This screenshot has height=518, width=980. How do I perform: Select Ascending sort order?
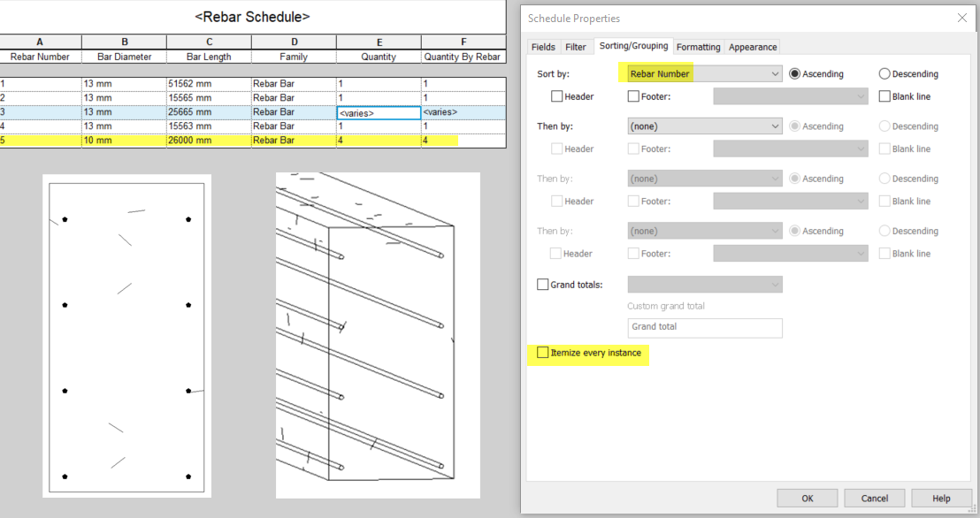pos(793,73)
